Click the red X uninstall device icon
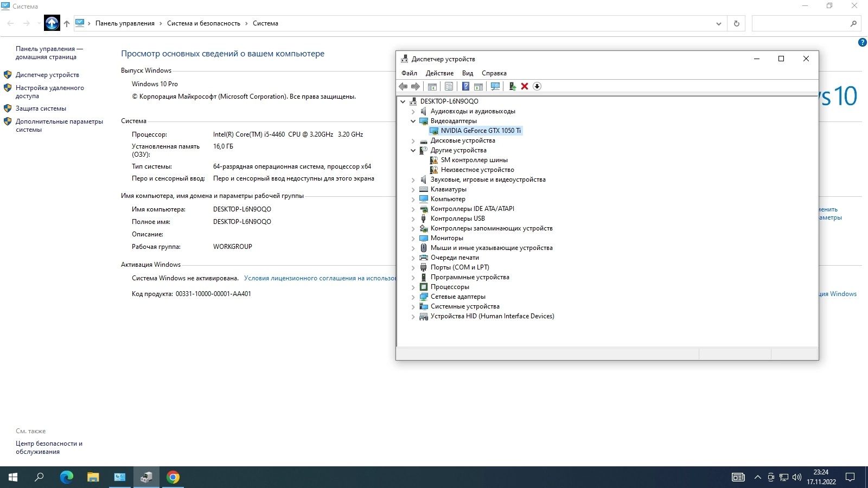The width and height of the screenshot is (868, 488). coord(525,86)
